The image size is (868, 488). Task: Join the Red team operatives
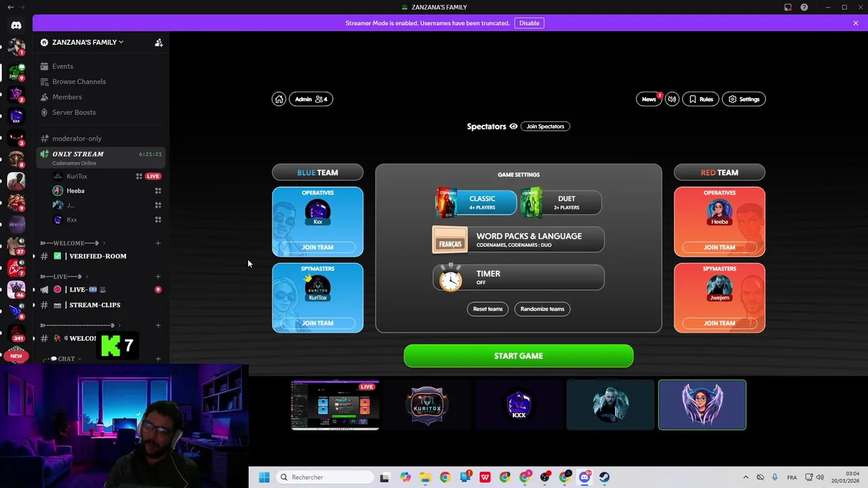click(x=719, y=247)
